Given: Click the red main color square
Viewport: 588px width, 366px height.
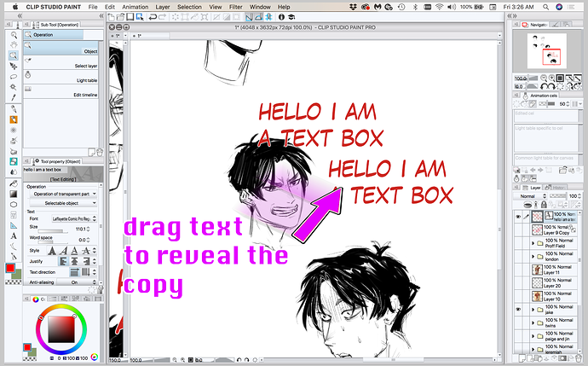Looking at the screenshot, I should coord(10,270).
